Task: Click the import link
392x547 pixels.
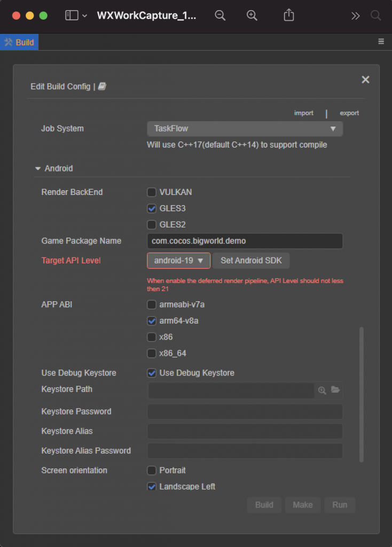Action: click(x=303, y=113)
